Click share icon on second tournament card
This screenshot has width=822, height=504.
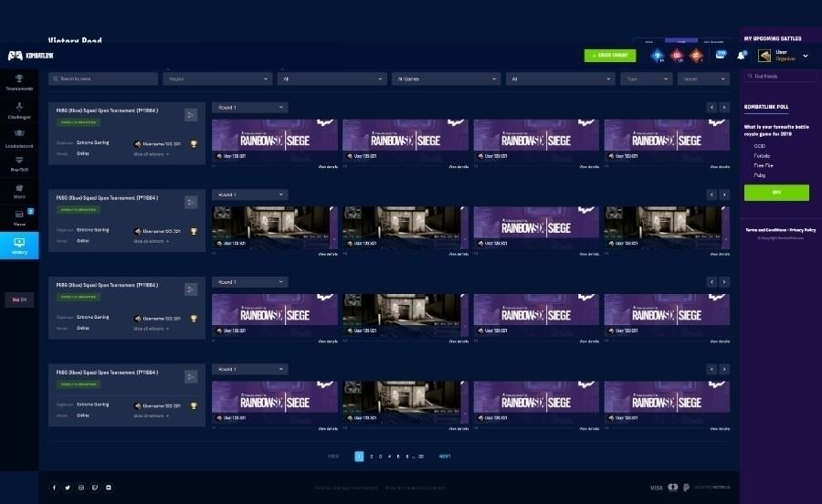191,202
